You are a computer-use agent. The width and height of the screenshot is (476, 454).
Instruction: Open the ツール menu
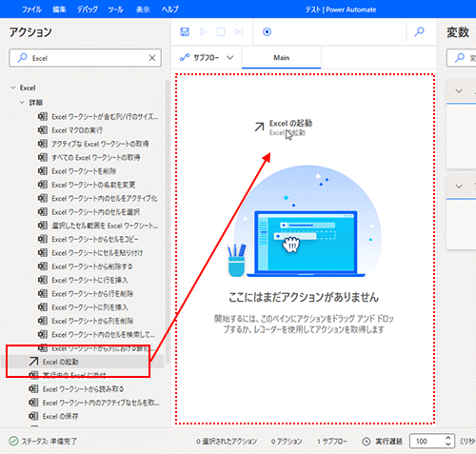116,10
